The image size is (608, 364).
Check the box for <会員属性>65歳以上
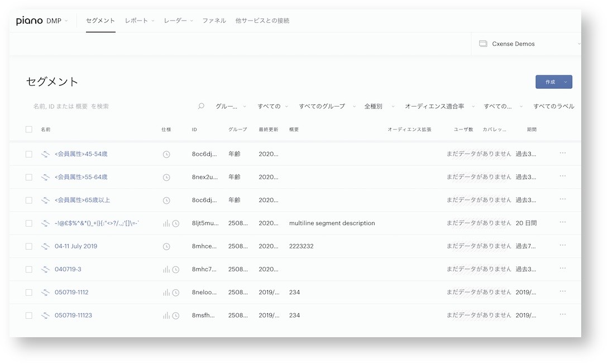[x=28, y=200]
